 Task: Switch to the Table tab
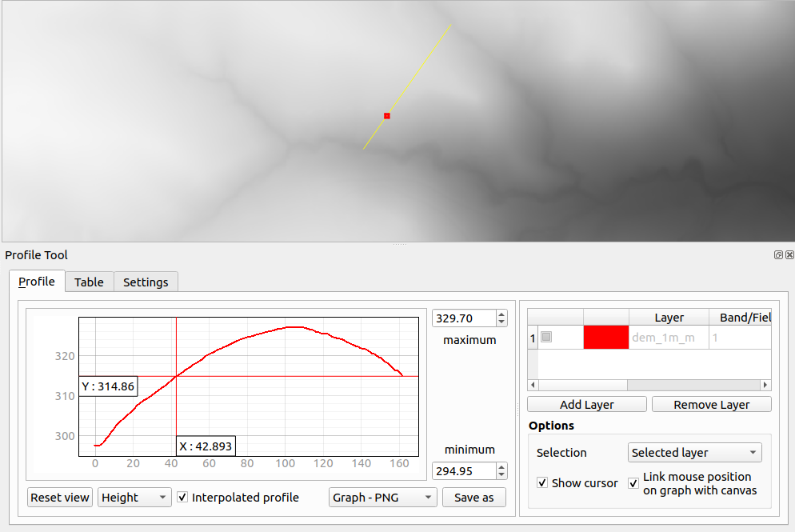click(x=89, y=282)
